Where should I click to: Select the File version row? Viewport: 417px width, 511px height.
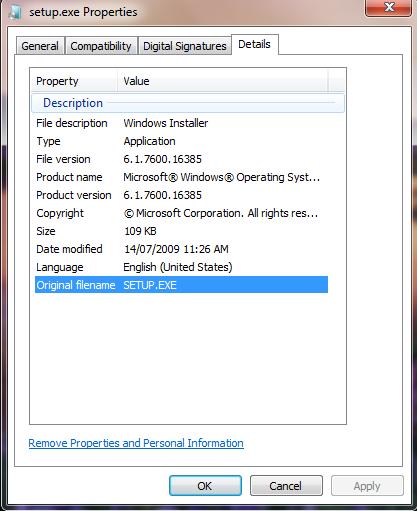pos(181,159)
